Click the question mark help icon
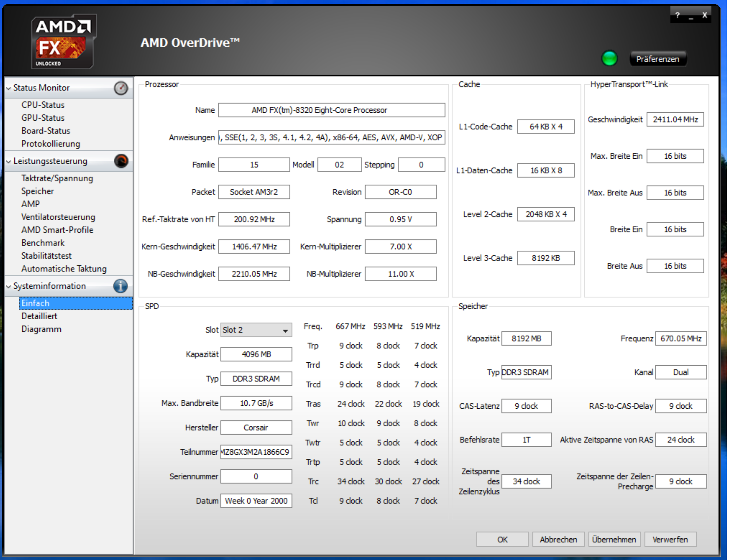Viewport: 736px width, 560px height. pyautogui.click(x=677, y=15)
